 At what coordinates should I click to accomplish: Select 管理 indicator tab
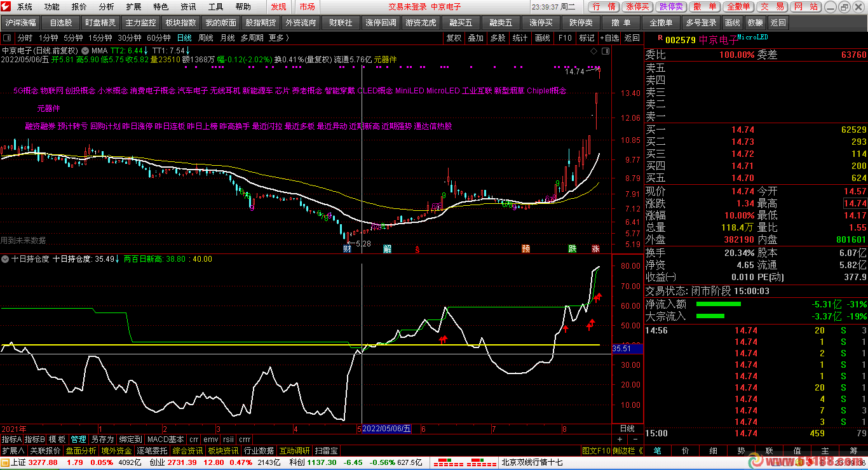tap(78, 439)
